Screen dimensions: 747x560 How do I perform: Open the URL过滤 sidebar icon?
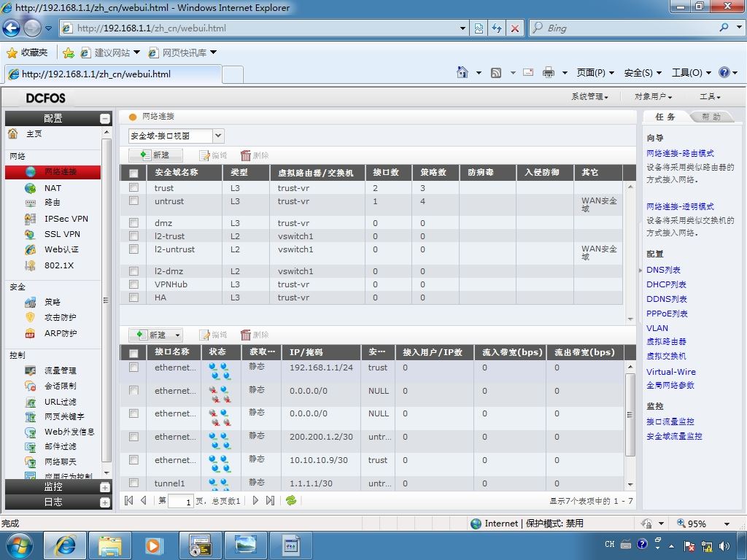click(31, 402)
